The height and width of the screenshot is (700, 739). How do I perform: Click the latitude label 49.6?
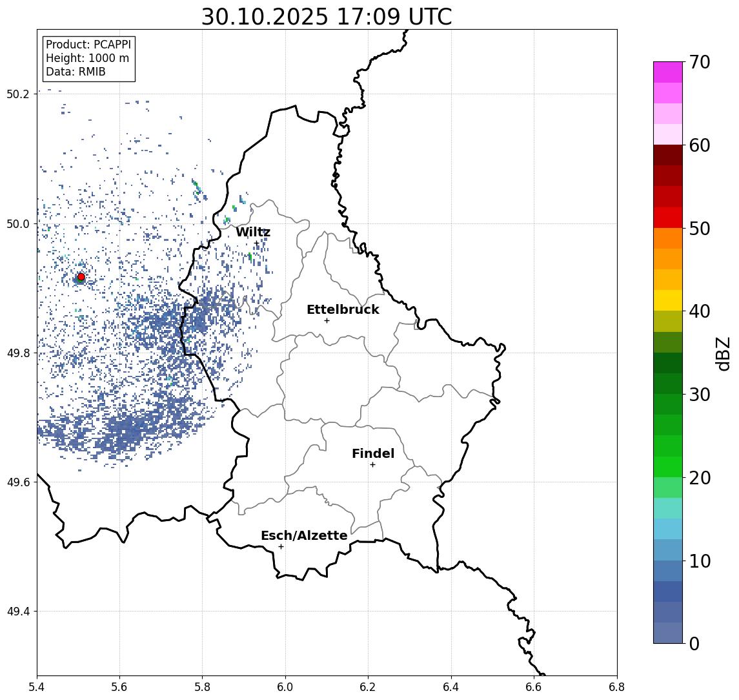coord(18,482)
